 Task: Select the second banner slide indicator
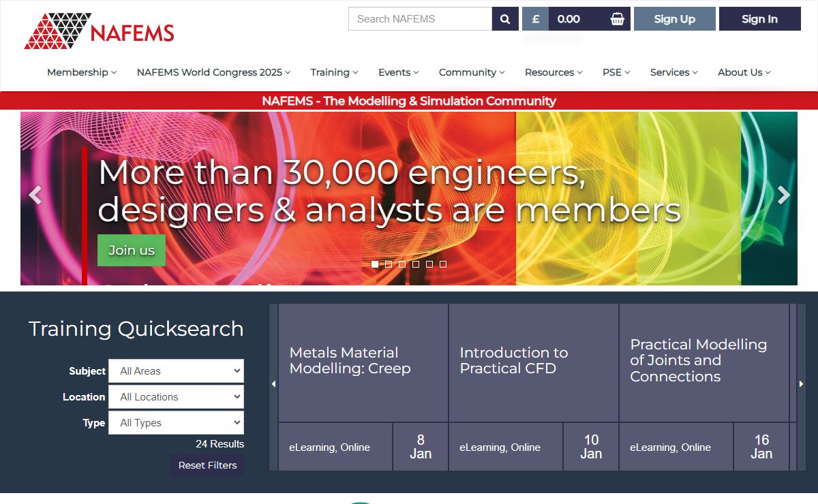389,264
